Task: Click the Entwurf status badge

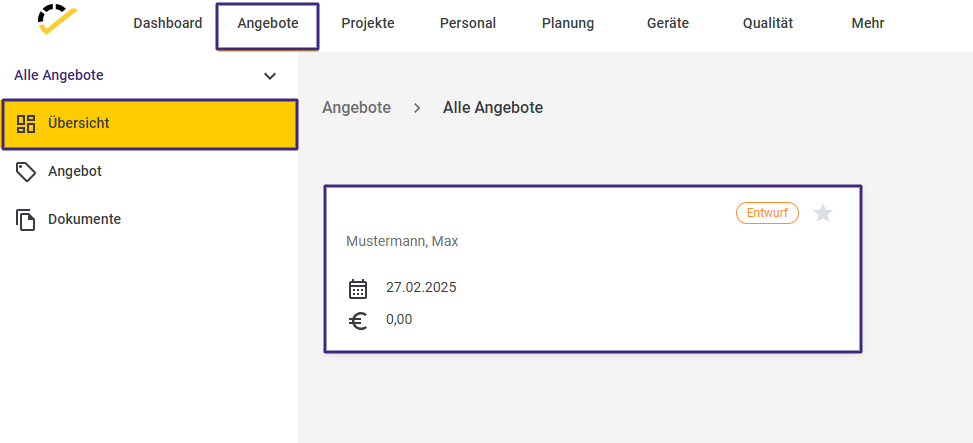Action: [x=767, y=213]
